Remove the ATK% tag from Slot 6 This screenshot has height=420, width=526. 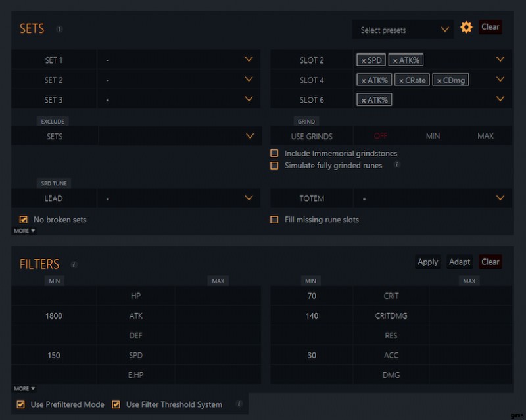click(364, 100)
